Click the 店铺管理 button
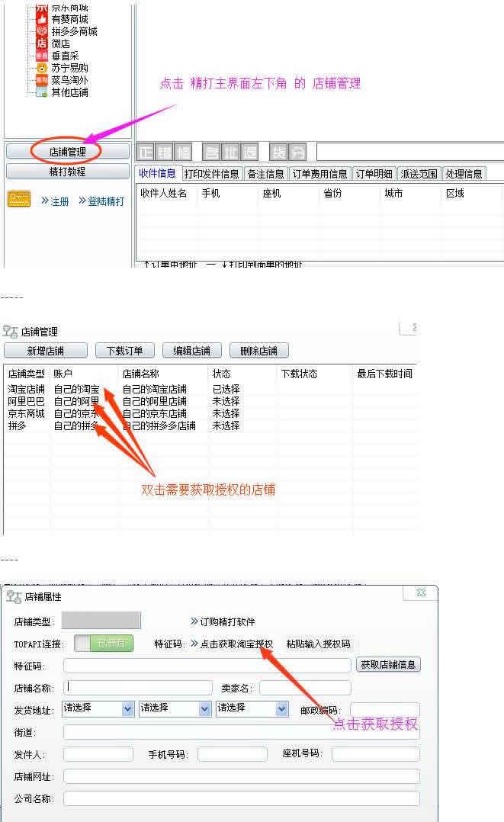 pos(67,152)
